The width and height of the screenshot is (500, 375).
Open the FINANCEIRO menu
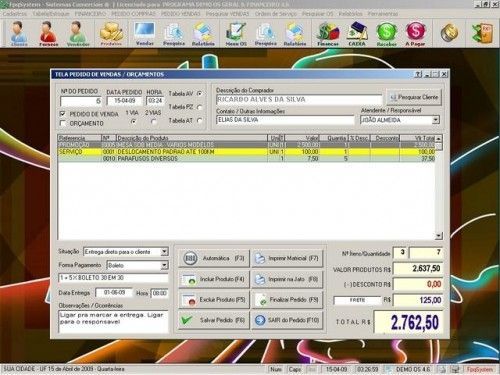90,14
